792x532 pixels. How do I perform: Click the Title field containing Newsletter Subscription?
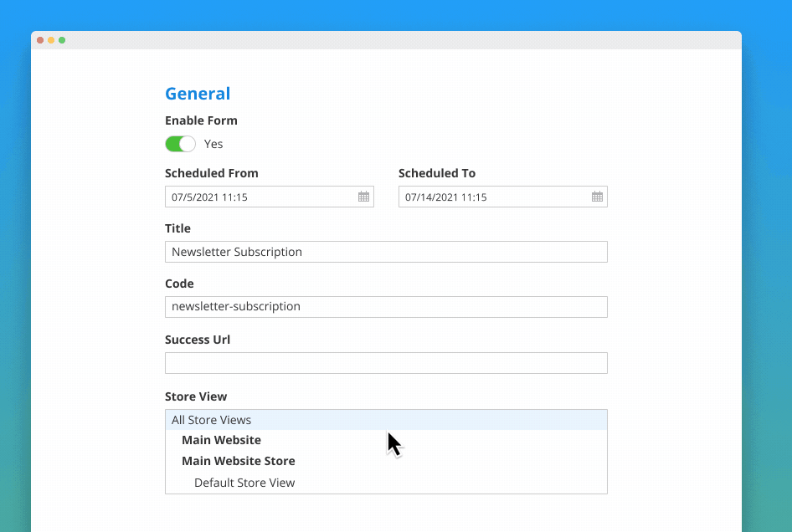[386, 251]
